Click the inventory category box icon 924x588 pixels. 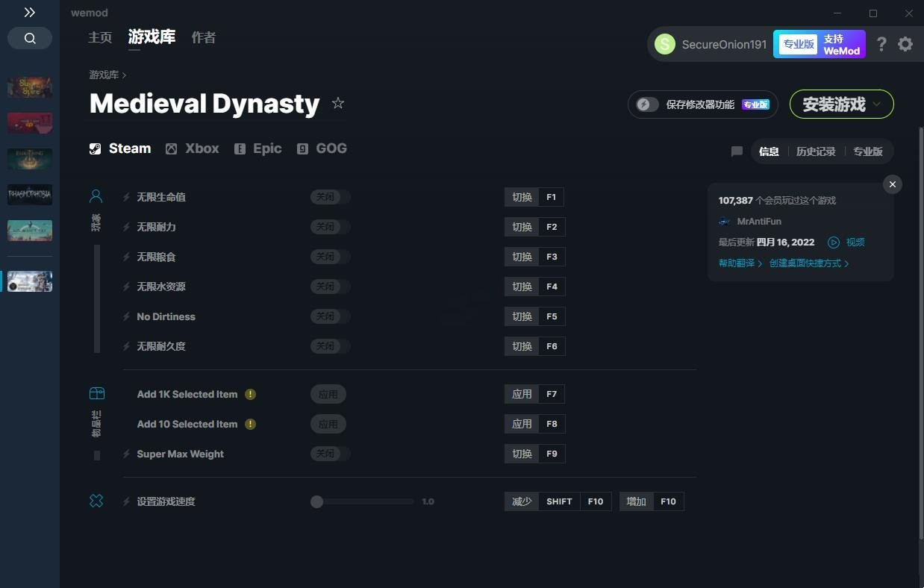click(x=96, y=393)
